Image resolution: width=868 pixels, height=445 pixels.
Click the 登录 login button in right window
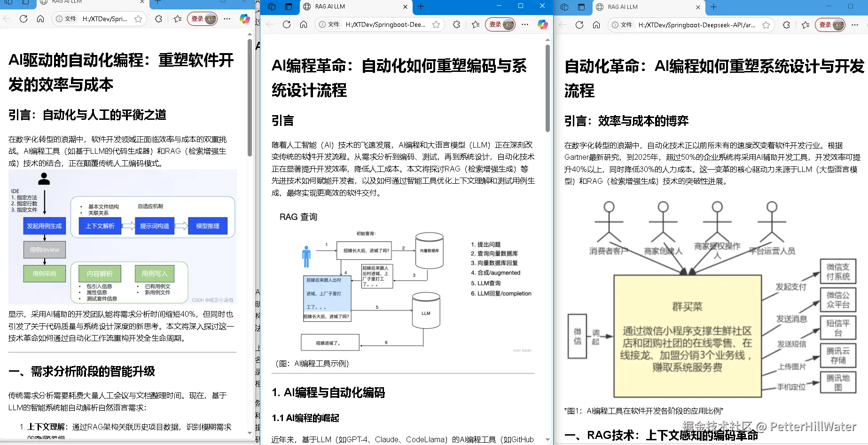click(830, 25)
